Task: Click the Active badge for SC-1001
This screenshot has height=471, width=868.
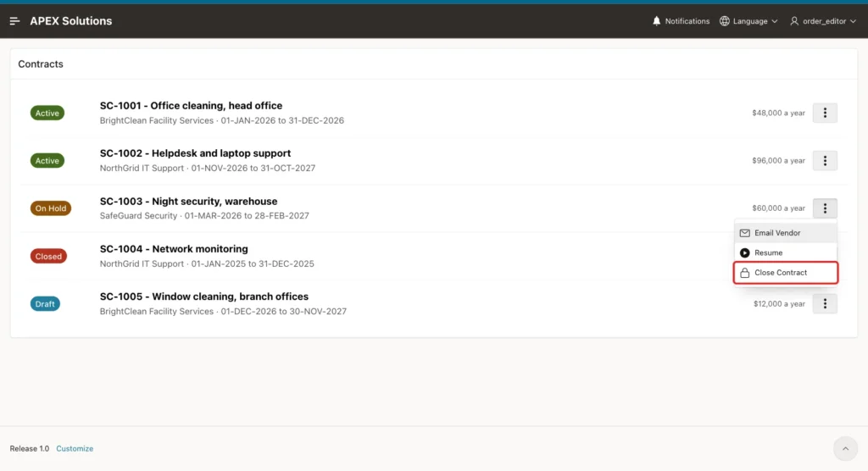Action: pyautogui.click(x=47, y=113)
